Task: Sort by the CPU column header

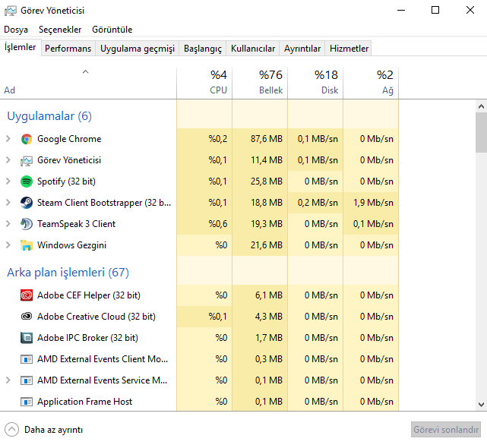Action: click(x=204, y=84)
